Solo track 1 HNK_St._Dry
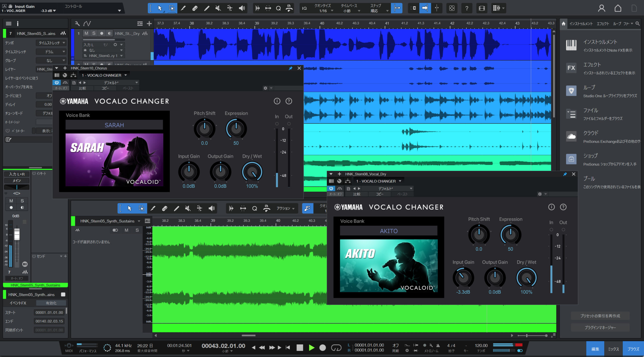 click(94, 33)
